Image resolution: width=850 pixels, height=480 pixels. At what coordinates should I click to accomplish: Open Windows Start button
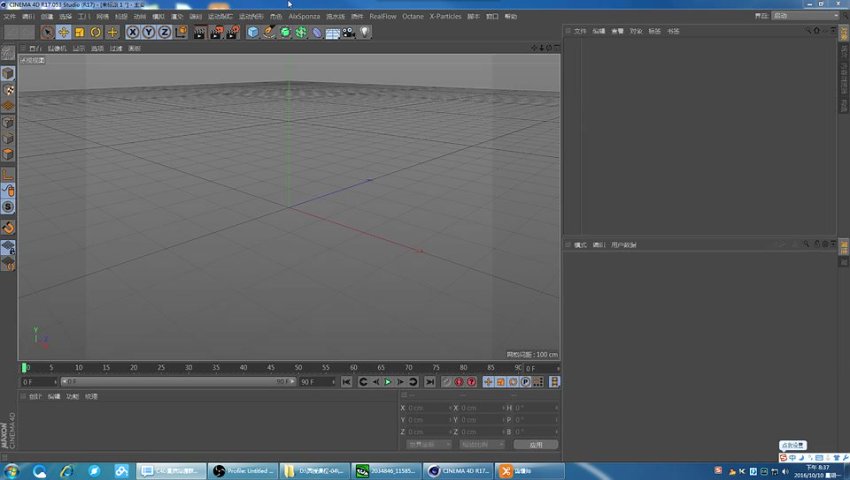click(11, 471)
